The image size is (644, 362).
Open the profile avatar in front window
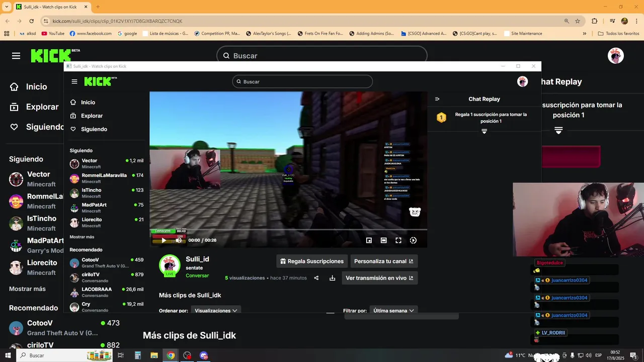click(522, 81)
